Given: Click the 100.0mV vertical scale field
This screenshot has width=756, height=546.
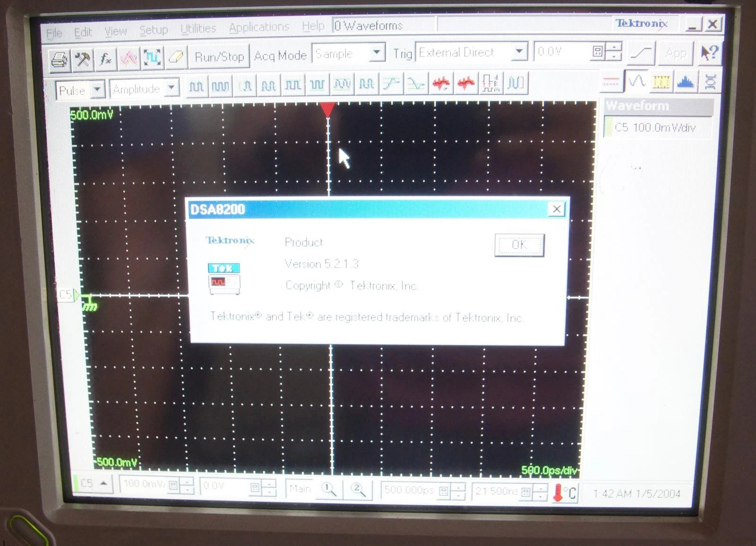Looking at the screenshot, I should pos(144,484).
